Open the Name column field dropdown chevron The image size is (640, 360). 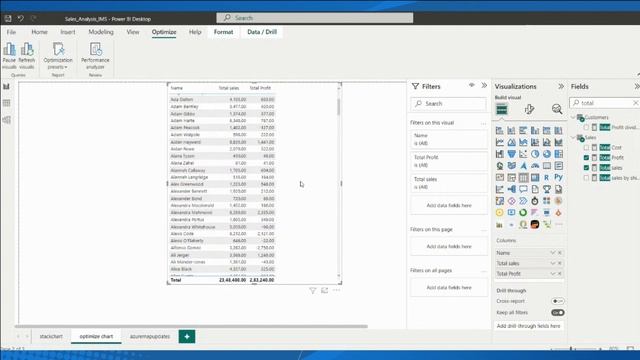553,253
